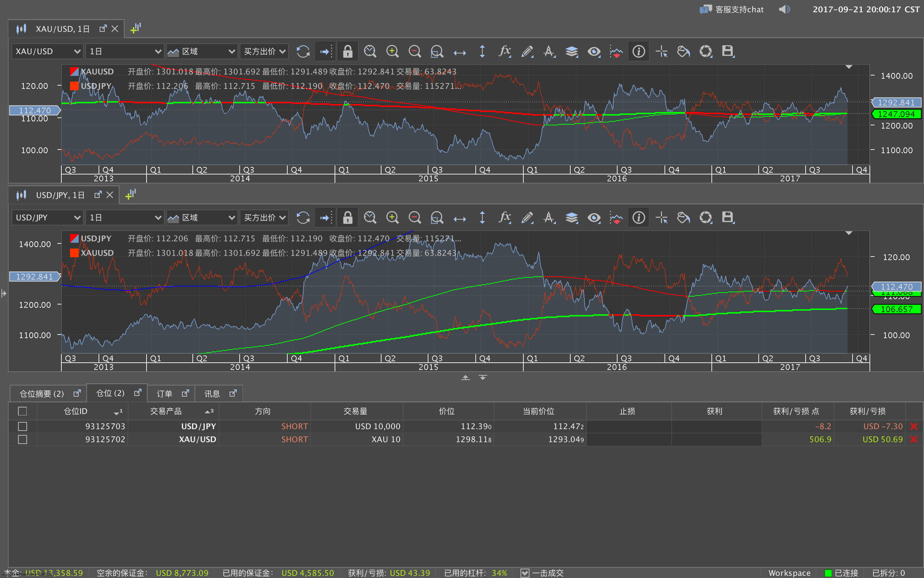Expand the left side panel arrow
Screen dimensions: 924x578
[4, 294]
